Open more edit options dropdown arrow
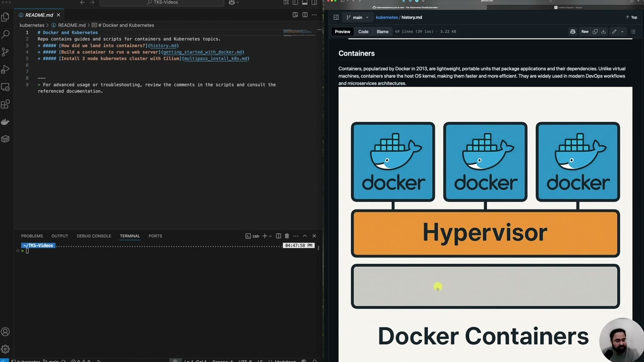644x362 pixels. pyautogui.click(x=622, y=32)
